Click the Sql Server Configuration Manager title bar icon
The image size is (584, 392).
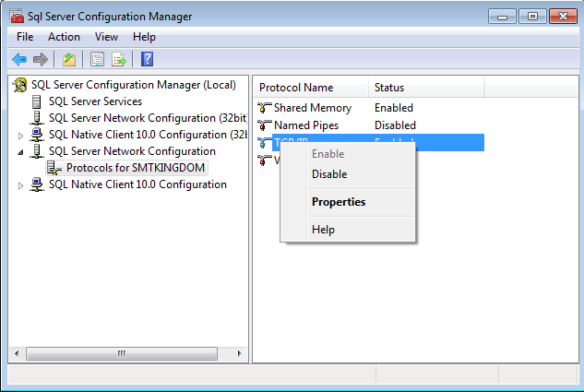[17, 16]
